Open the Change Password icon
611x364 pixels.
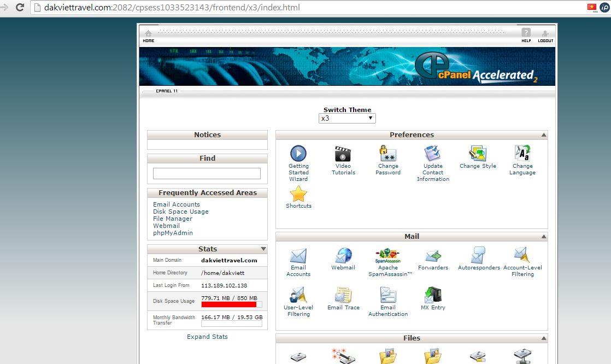387,153
